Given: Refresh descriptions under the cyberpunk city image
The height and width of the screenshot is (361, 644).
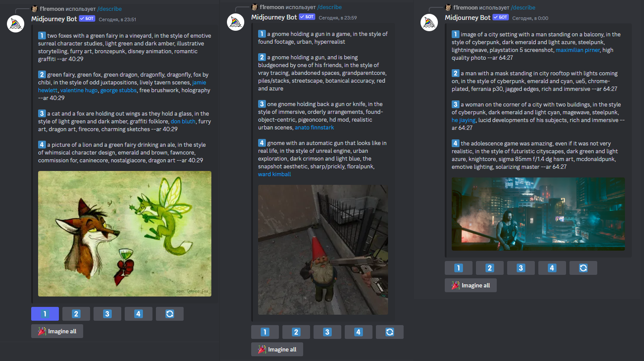Looking at the screenshot, I should click(x=583, y=268).
